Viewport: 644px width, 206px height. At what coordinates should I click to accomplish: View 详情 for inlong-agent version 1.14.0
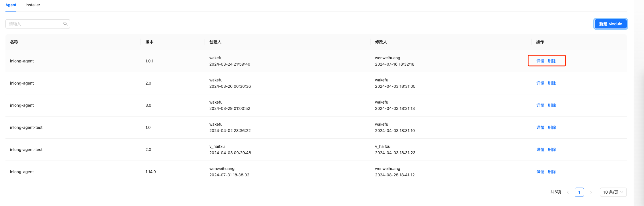(x=540, y=172)
